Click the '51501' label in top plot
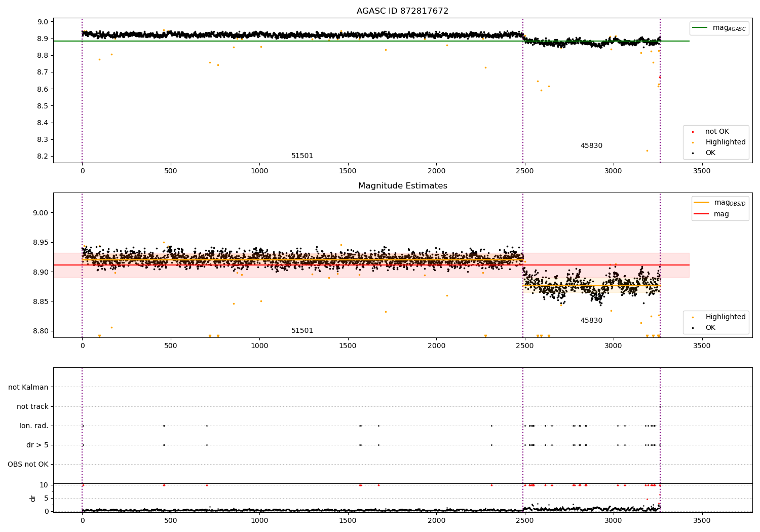The image size is (760, 532). 302,156
